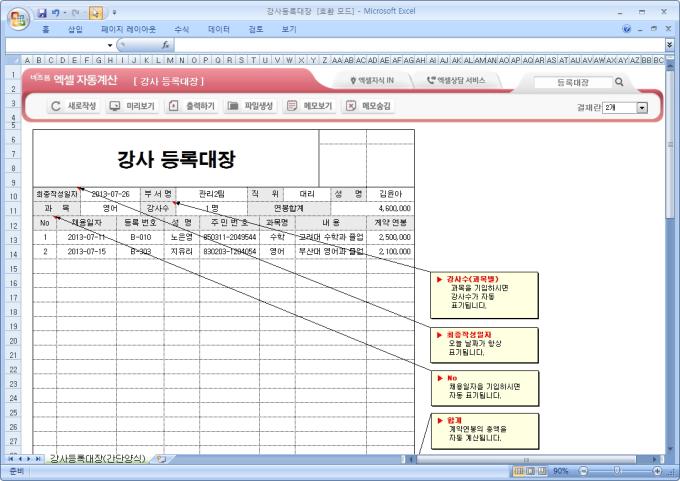
Task: Go to the first sheet arrow
Action: coord(10,458)
